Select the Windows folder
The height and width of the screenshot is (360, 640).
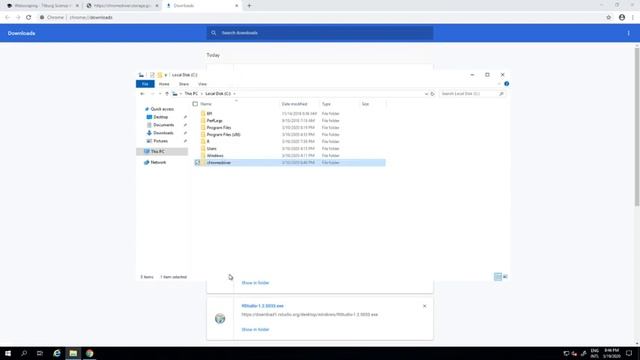pos(215,156)
